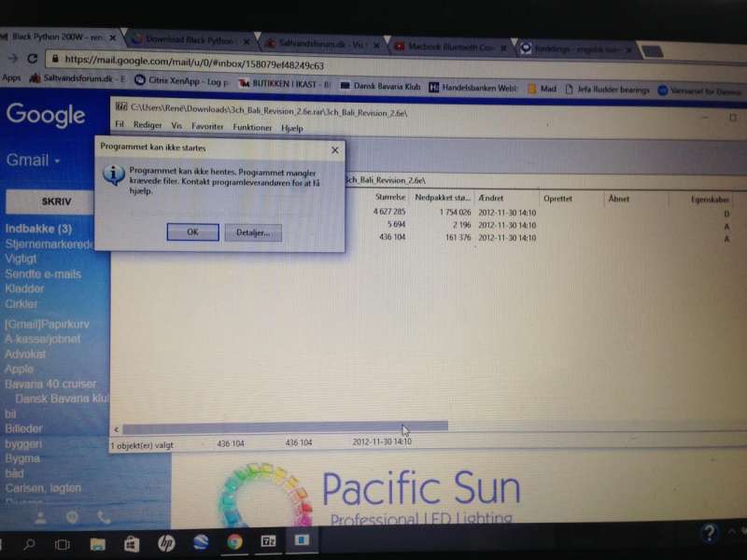Click the horizontal scrollbar in the 7-Zip list
The height and width of the screenshot is (560, 747).
tap(280, 427)
